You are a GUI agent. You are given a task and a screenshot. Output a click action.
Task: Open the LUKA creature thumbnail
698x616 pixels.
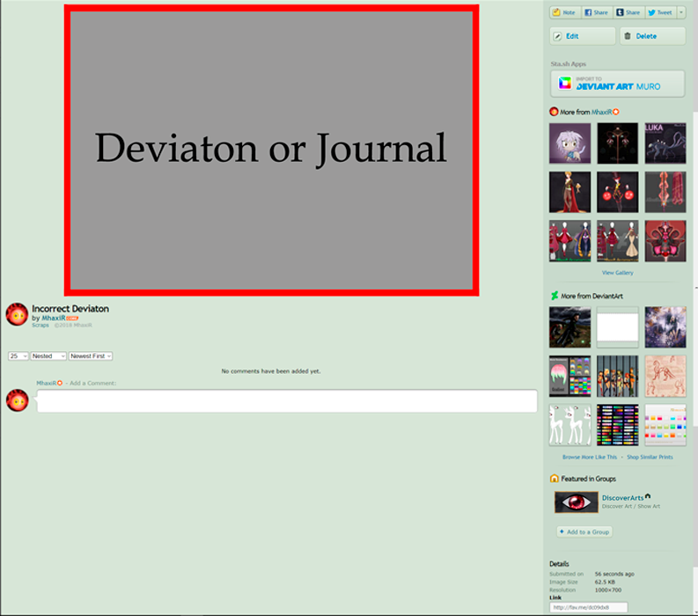coord(665,143)
